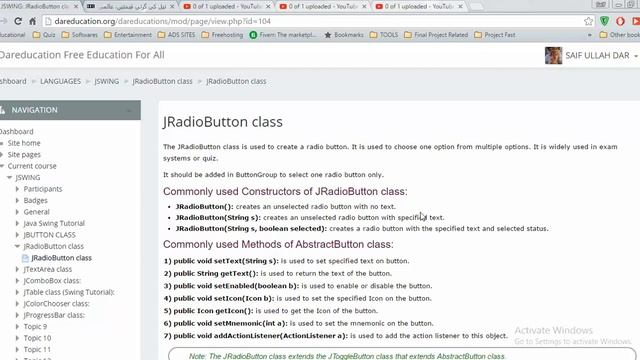This screenshot has height=360, width=640.
Task: Open first JRadioButton class breadcrumb link
Action: [162, 81]
